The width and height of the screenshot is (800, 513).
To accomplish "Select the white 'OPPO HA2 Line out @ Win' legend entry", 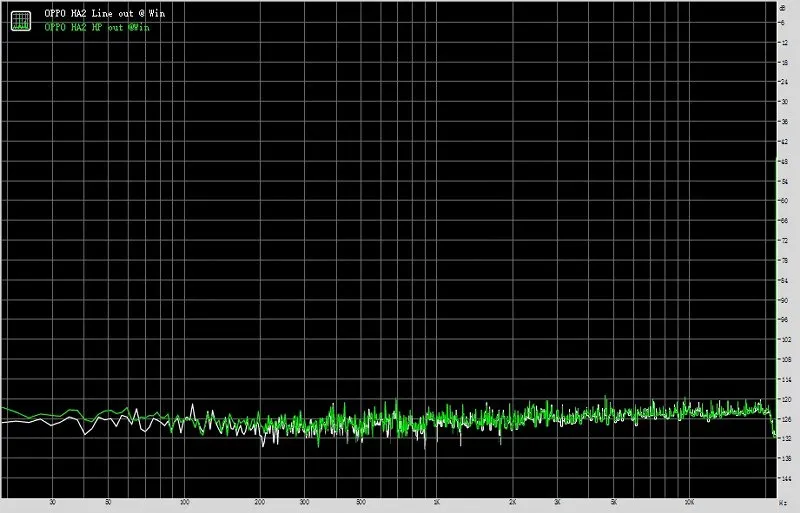I will click(105, 14).
